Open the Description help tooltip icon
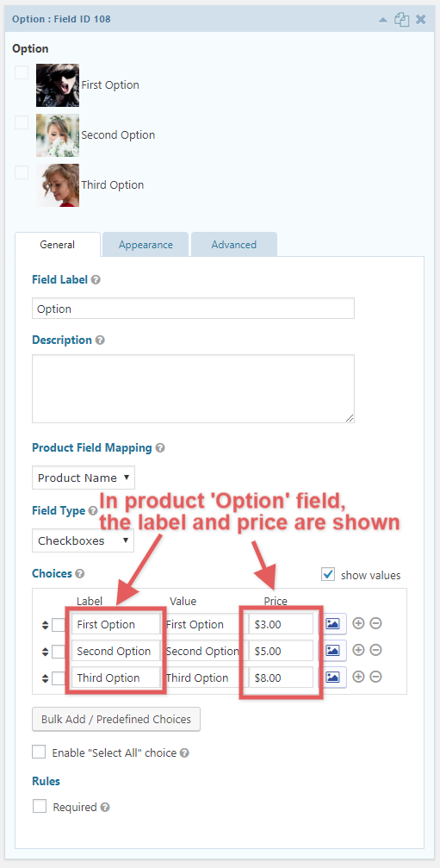Viewport: 440px width, 868px height. 100,340
